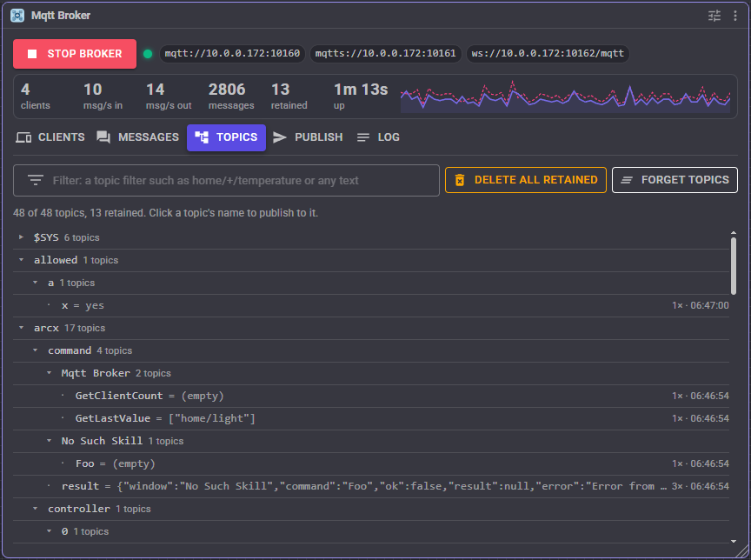
Task: Switch to the Messages tab
Action: [138, 137]
